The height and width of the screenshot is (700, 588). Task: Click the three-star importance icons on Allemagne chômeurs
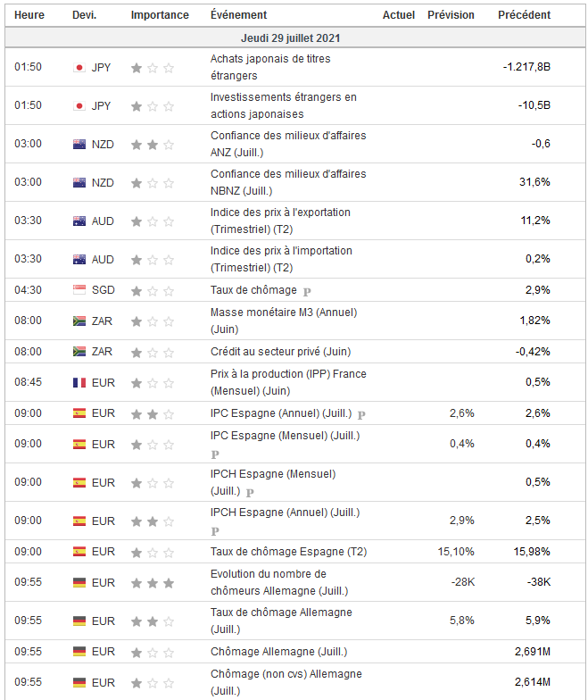click(x=152, y=582)
